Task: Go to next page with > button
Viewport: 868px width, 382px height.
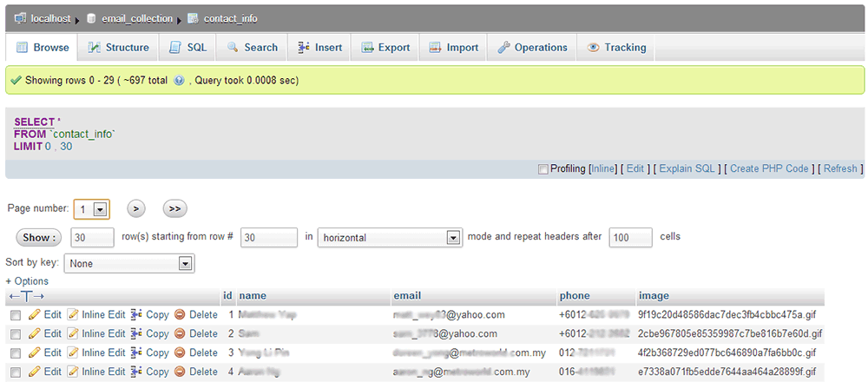Action: coord(136,208)
